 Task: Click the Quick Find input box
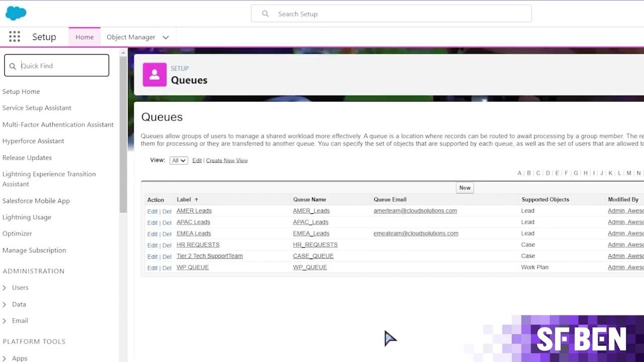56,65
